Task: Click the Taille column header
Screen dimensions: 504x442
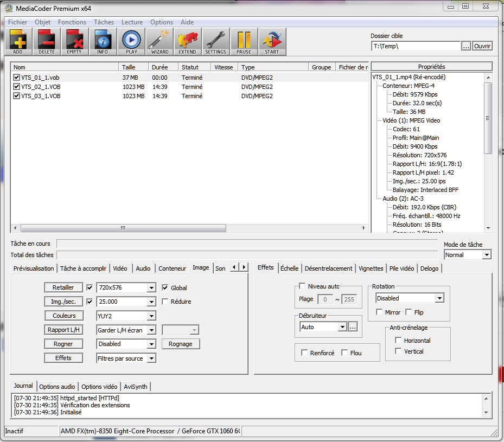Action: (x=133, y=67)
